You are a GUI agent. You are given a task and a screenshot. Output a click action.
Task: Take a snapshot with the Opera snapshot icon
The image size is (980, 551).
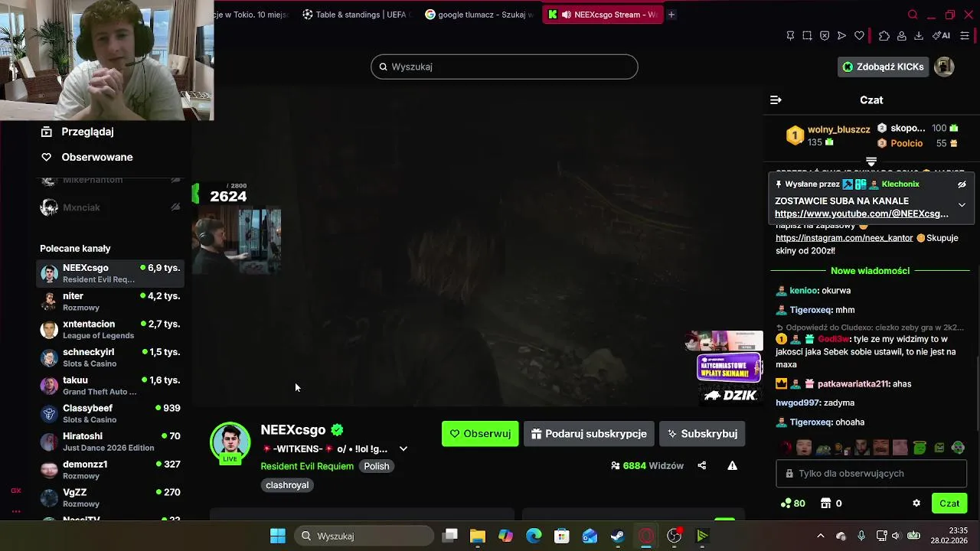pyautogui.click(x=807, y=36)
